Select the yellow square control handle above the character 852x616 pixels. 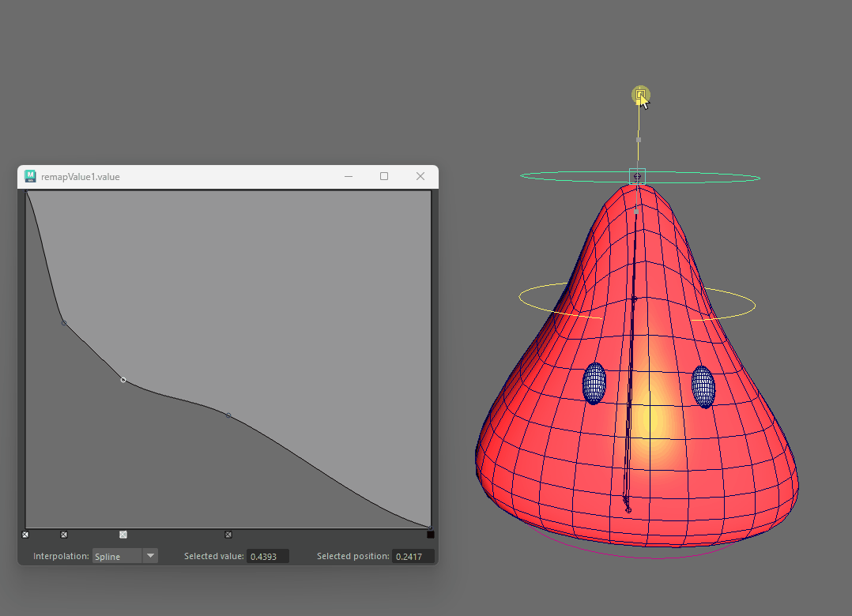click(640, 96)
